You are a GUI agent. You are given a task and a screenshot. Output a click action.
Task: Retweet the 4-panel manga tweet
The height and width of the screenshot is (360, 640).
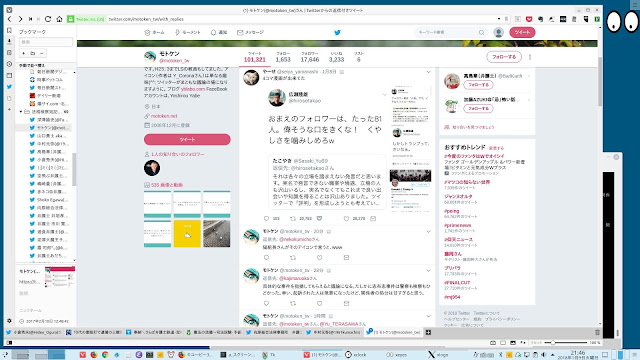click(293, 219)
